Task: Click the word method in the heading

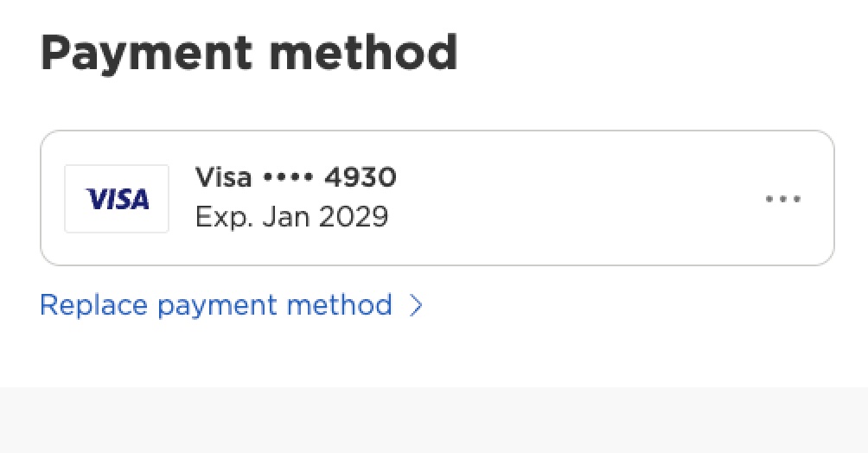Action: 363,54
